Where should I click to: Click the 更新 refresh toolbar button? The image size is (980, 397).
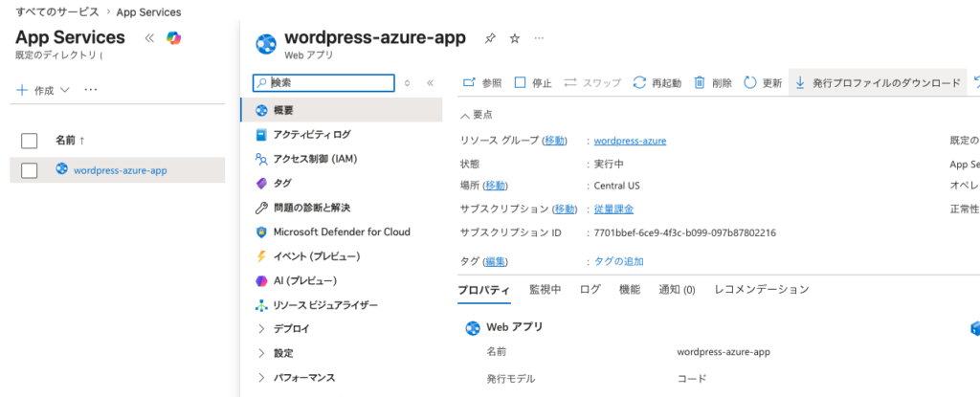(763, 83)
